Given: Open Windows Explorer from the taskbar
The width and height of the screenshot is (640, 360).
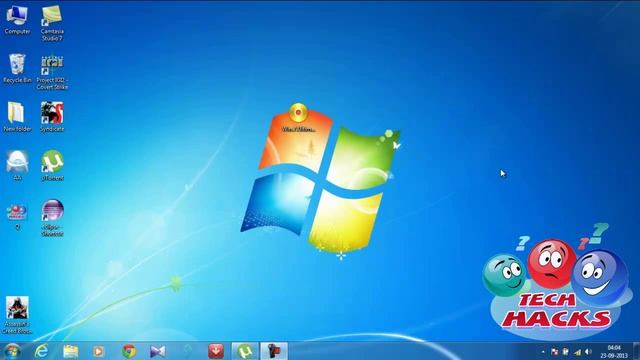Looking at the screenshot, I should coord(71,351).
